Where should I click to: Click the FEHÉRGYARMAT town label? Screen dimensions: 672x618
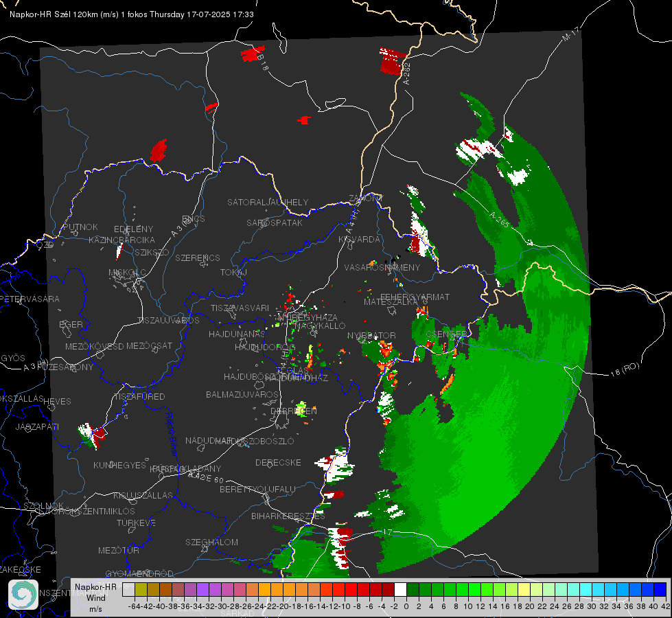[415, 297]
